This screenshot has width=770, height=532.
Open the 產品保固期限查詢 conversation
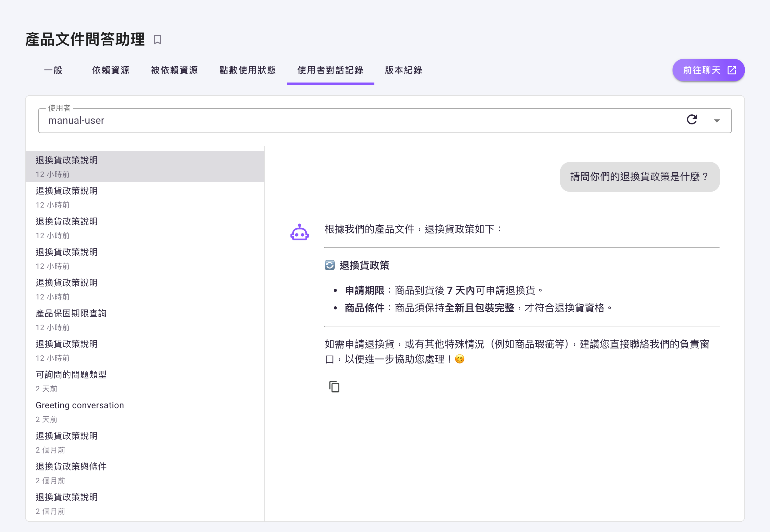pyautogui.click(x=145, y=320)
